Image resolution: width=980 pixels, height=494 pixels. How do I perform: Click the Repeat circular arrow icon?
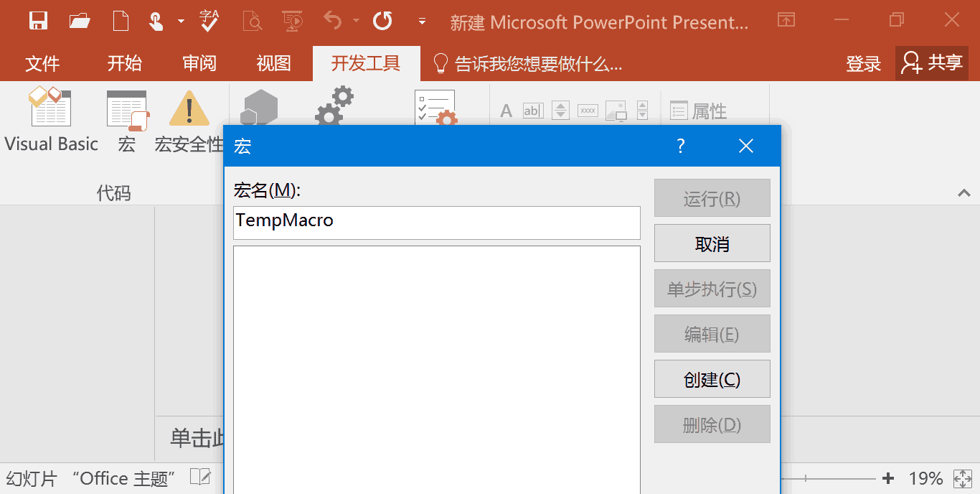(x=382, y=21)
